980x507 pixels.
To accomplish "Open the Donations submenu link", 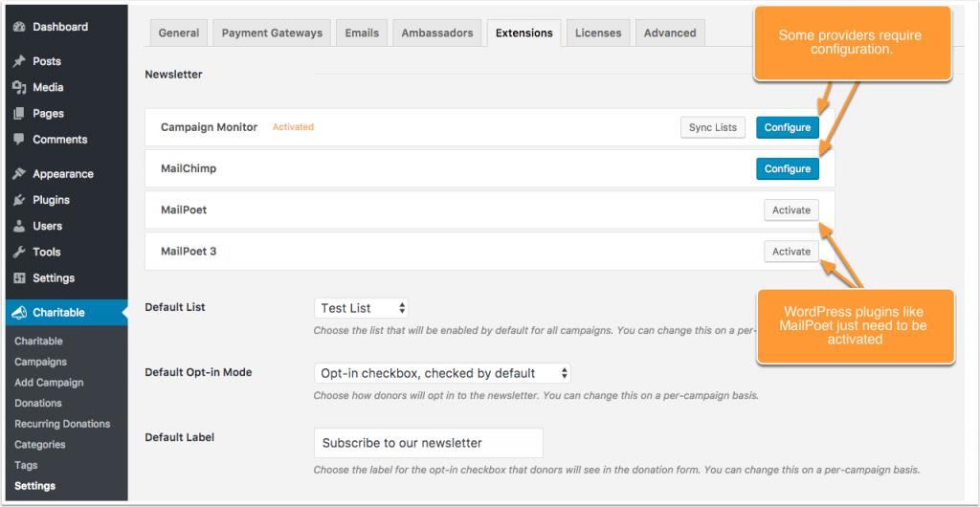I will [x=38, y=403].
